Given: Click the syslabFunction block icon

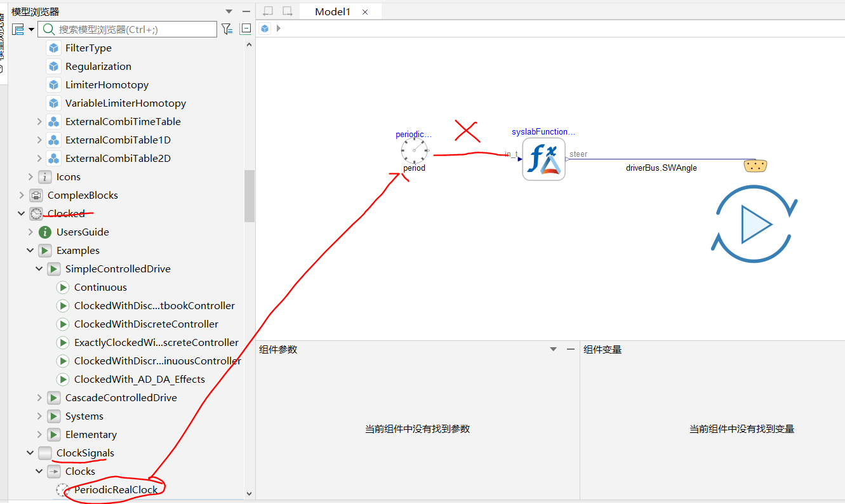Looking at the screenshot, I should coord(543,159).
